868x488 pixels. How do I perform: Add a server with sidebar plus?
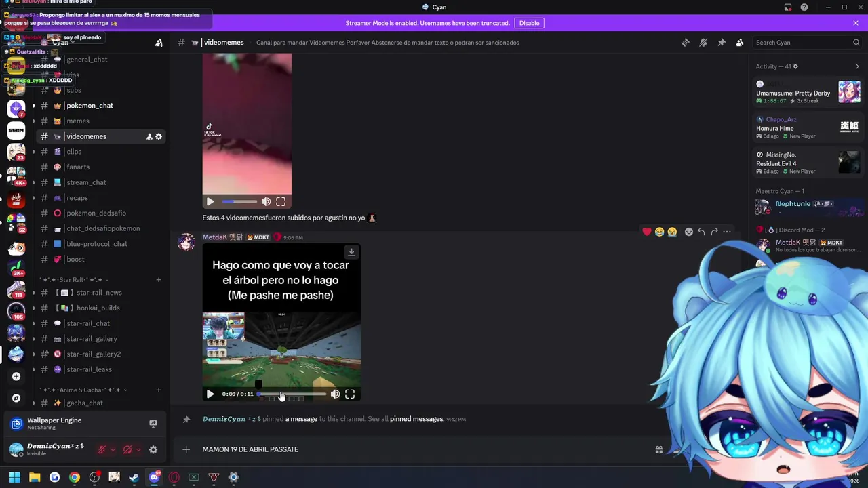click(x=16, y=377)
